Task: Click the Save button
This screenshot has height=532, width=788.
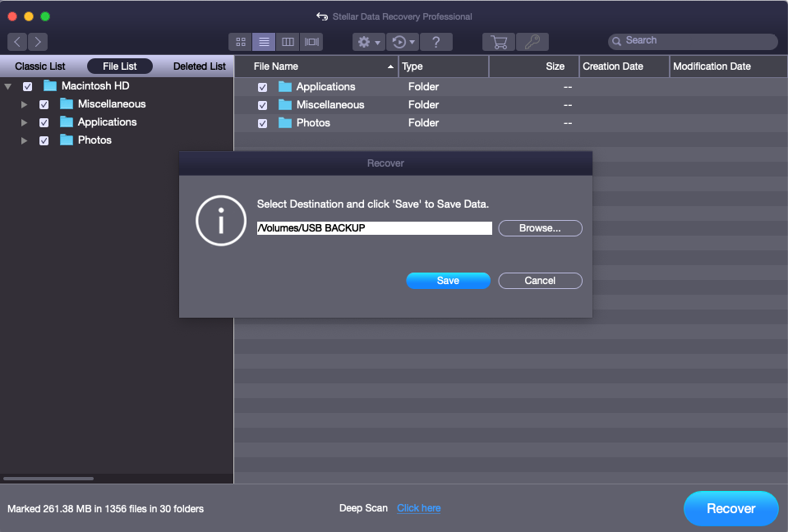Action: click(x=448, y=281)
